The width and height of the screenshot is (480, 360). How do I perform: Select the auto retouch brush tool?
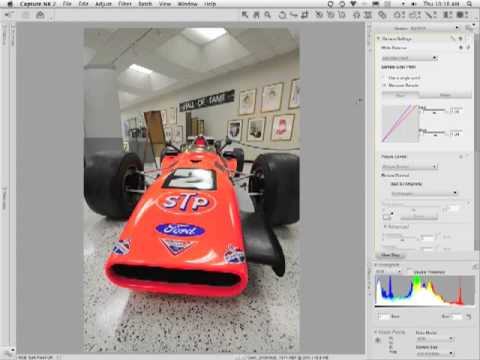(x=382, y=15)
